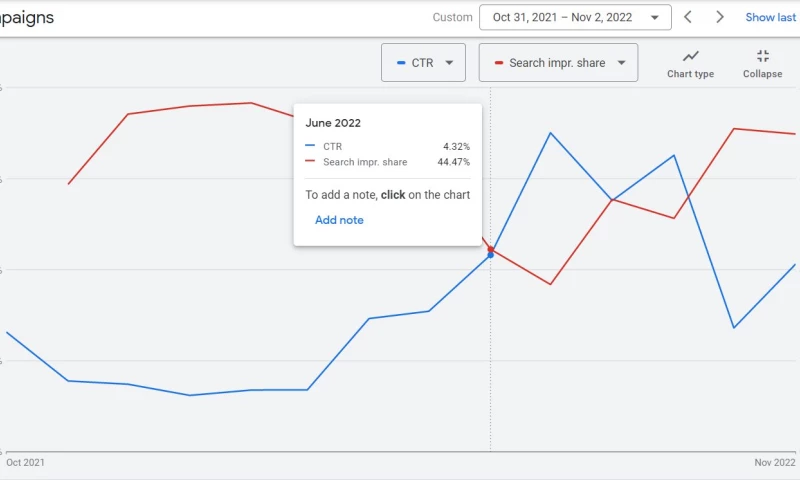Click the Oct 2021 axis label
Image resolution: width=800 pixels, height=480 pixels.
tap(25, 463)
